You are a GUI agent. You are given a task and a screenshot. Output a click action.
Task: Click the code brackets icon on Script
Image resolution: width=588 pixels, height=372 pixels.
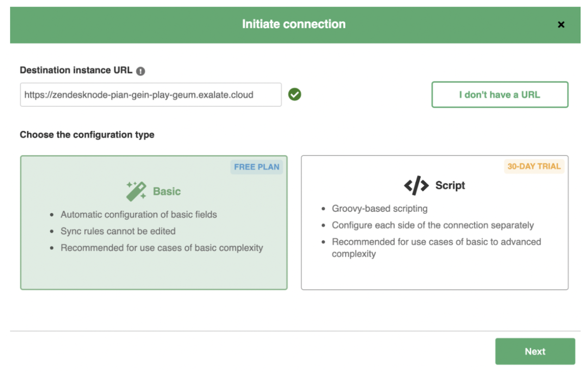[416, 186]
